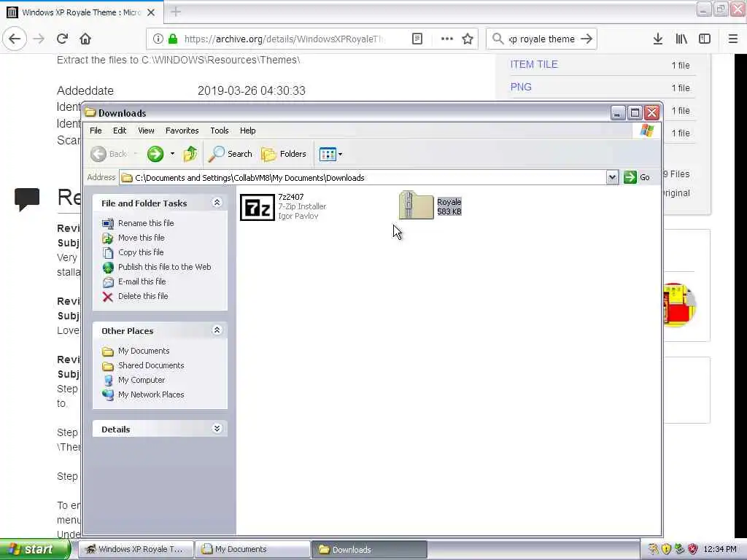The height and width of the screenshot is (560, 747).
Task: Open the Edit menu
Action: (120, 131)
